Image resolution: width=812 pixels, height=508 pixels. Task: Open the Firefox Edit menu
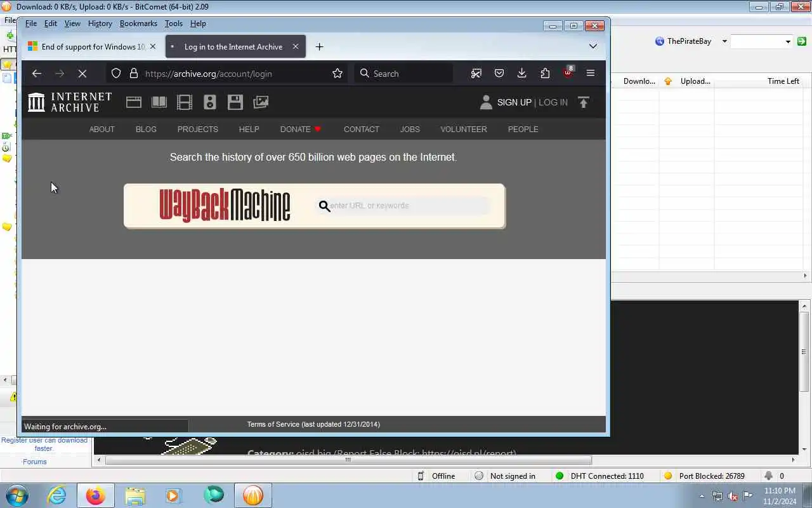51,23
